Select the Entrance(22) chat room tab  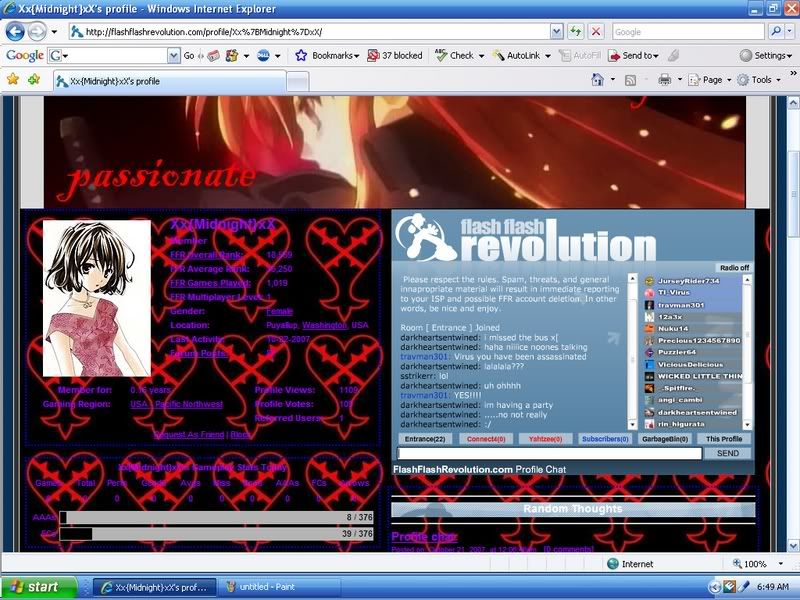pyautogui.click(x=425, y=439)
